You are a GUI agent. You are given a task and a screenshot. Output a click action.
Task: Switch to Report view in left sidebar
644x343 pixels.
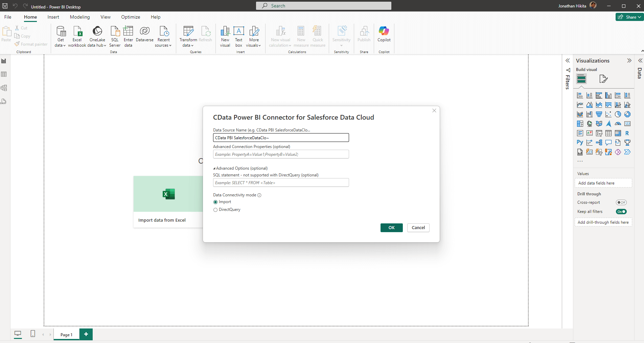click(4, 61)
